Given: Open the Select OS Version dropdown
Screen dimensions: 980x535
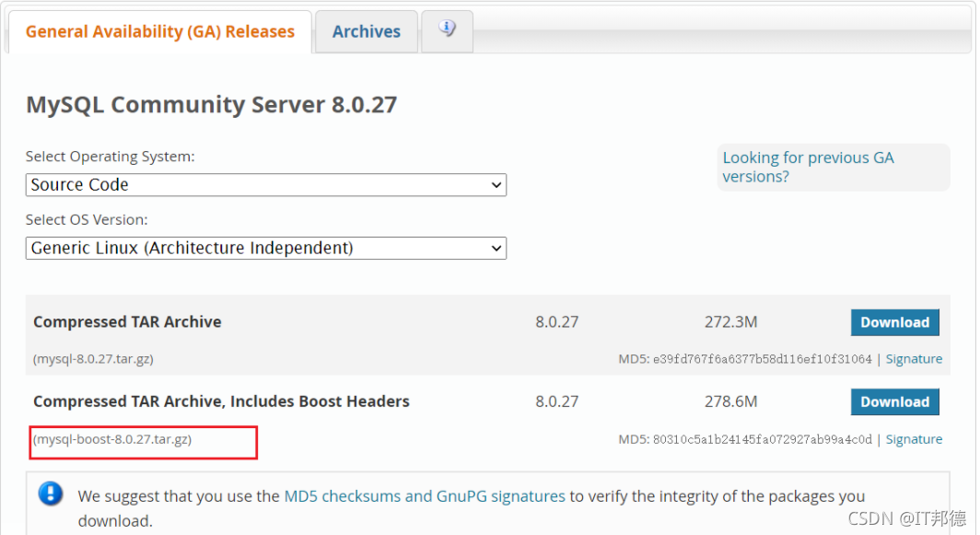Looking at the screenshot, I should tap(265, 248).
